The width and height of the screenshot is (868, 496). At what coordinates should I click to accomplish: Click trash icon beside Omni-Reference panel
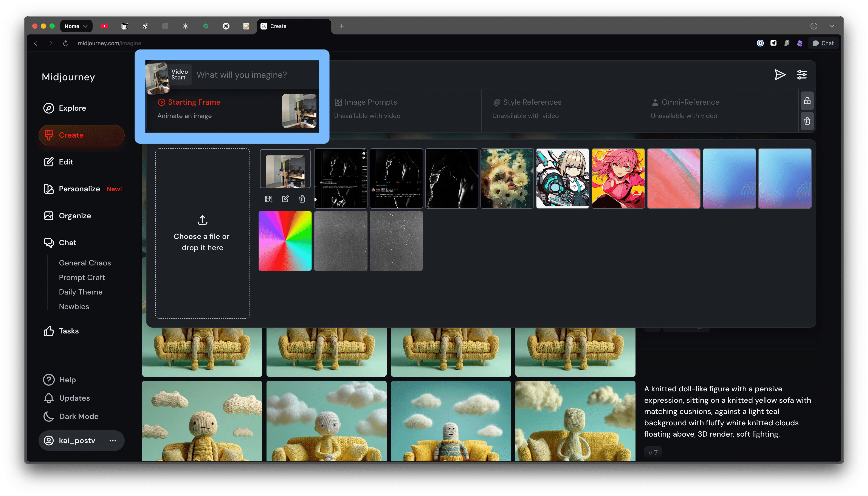point(807,121)
